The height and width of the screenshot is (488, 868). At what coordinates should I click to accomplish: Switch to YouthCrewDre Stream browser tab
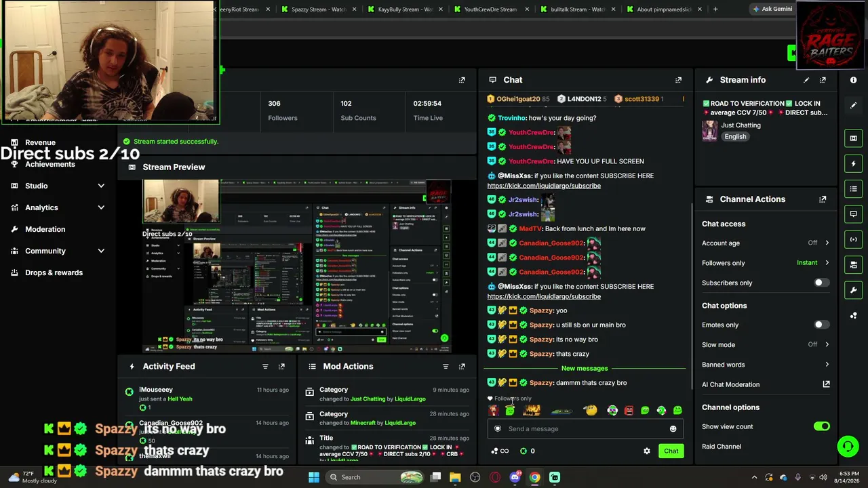pyautogui.click(x=490, y=9)
